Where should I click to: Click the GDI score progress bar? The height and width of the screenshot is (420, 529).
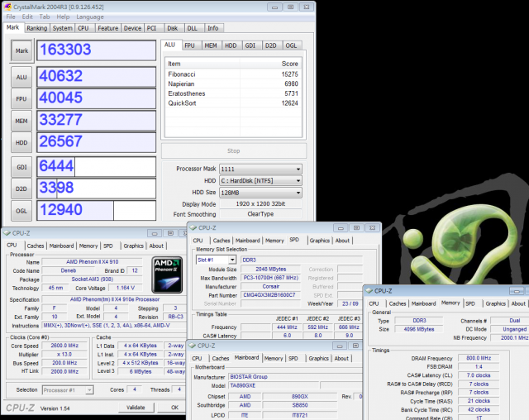click(96, 167)
